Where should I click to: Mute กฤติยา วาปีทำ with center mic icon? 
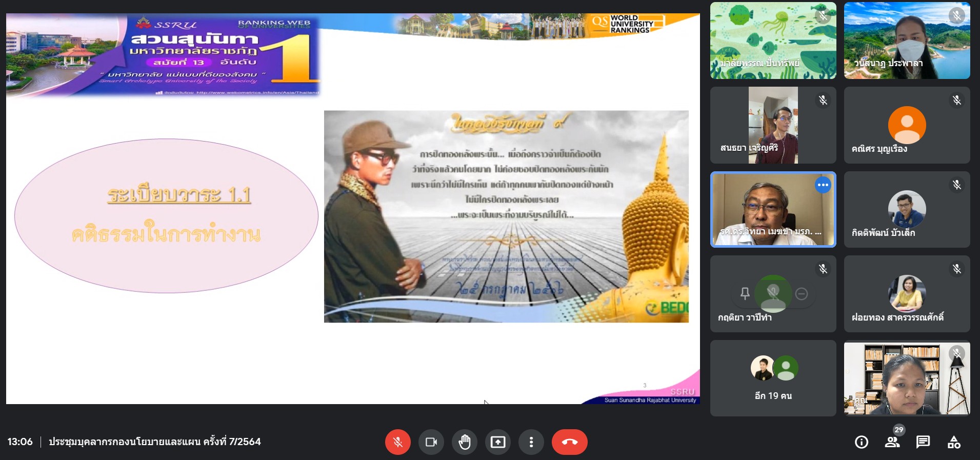(x=773, y=293)
